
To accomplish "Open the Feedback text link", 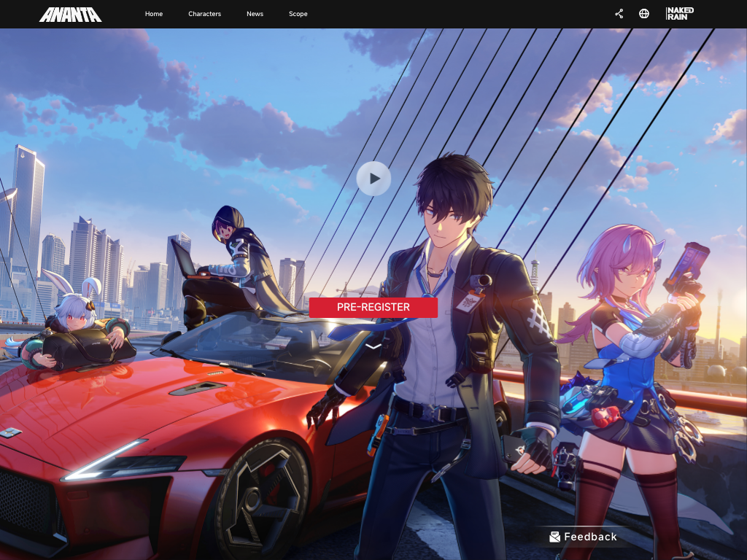I will click(590, 537).
